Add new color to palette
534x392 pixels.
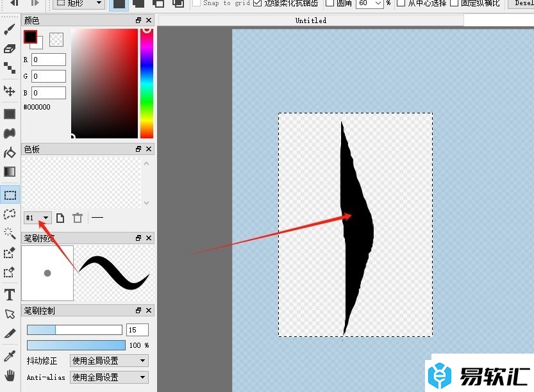[60, 218]
